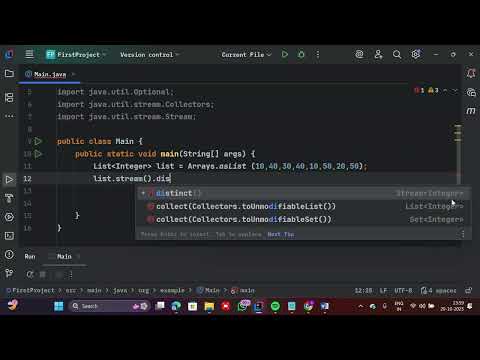Open the Terminal tool window
The image size is (480, 360).
[9, 236]
